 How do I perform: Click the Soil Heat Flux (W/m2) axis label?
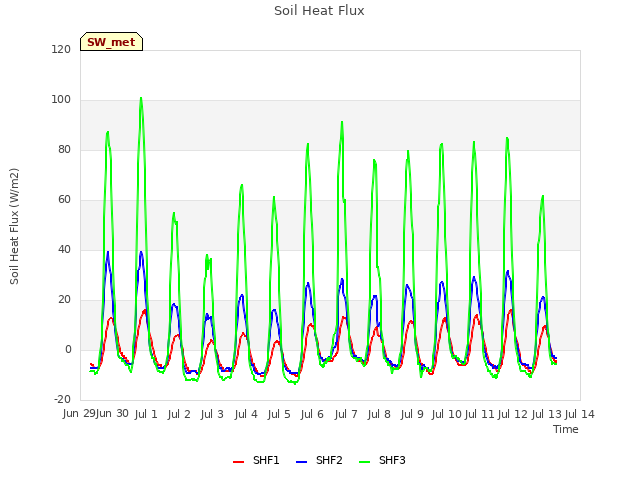(x=14, y=226)
